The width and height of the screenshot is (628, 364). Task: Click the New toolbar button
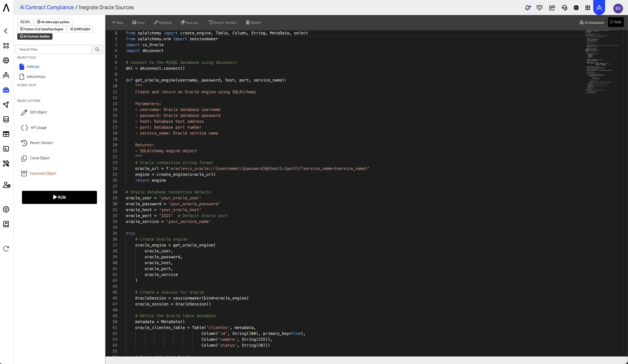[x=118, y=22]
